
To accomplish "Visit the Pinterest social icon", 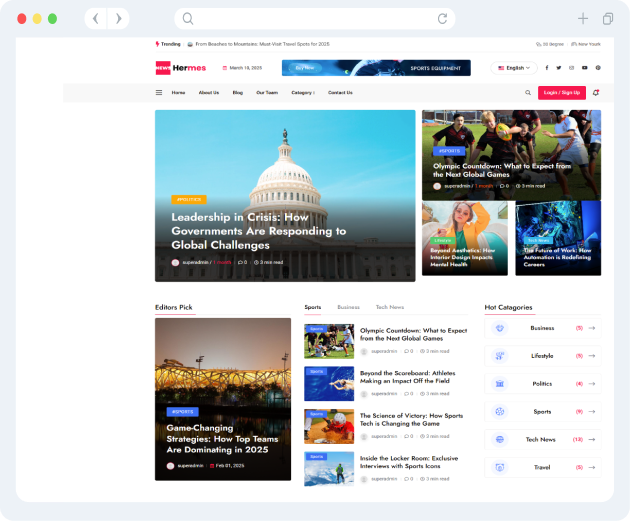I will click(x=598, y=68).
